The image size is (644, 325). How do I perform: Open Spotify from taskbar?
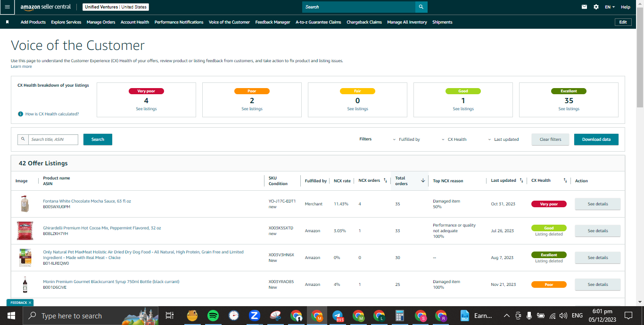point(213,316)
